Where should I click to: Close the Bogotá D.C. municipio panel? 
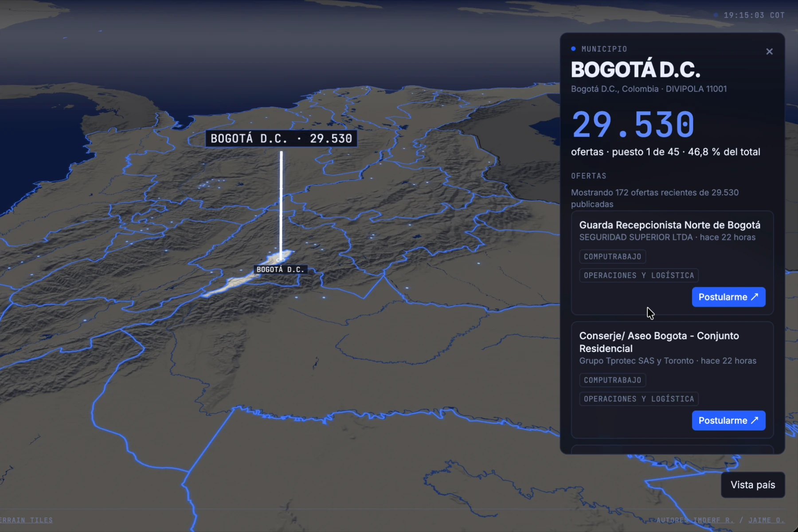769,51
